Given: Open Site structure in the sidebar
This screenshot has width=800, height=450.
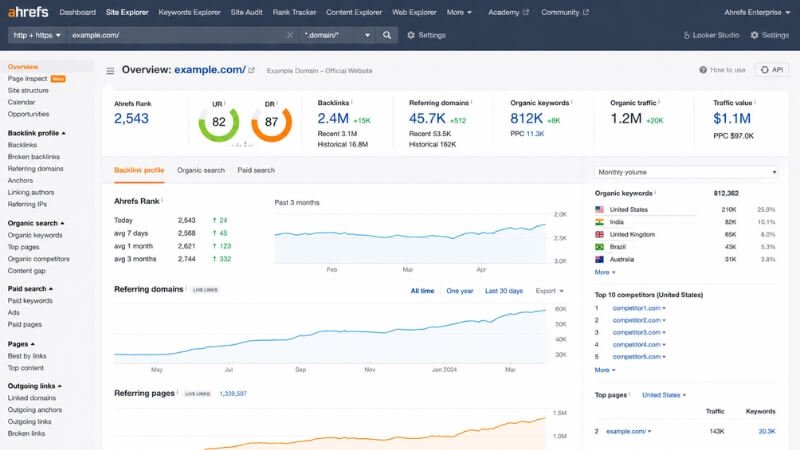Looking at the screenshot, I should (28, 90).
